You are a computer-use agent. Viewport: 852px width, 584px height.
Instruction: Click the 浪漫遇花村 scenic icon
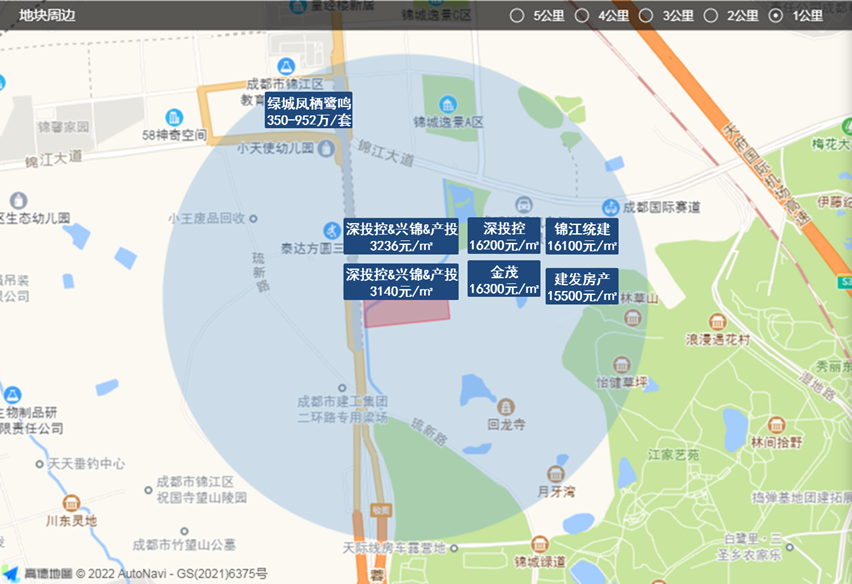point(717,322)
